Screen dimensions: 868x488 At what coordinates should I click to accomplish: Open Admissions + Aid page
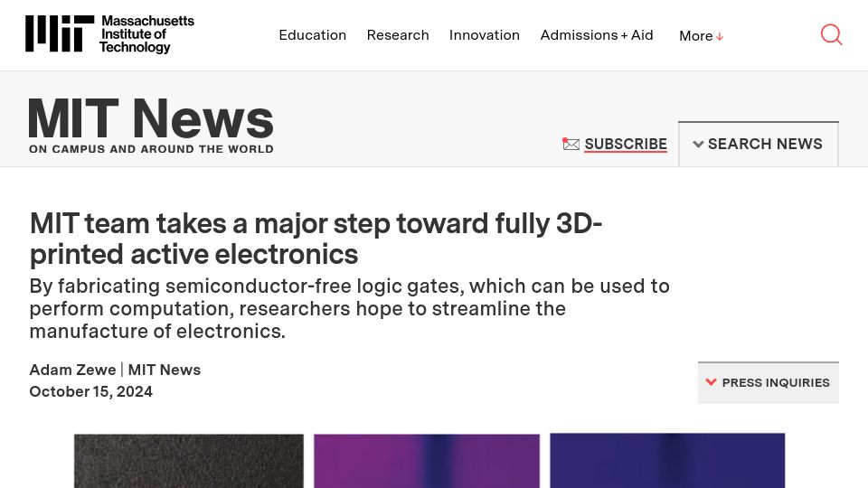pos(597,35)
